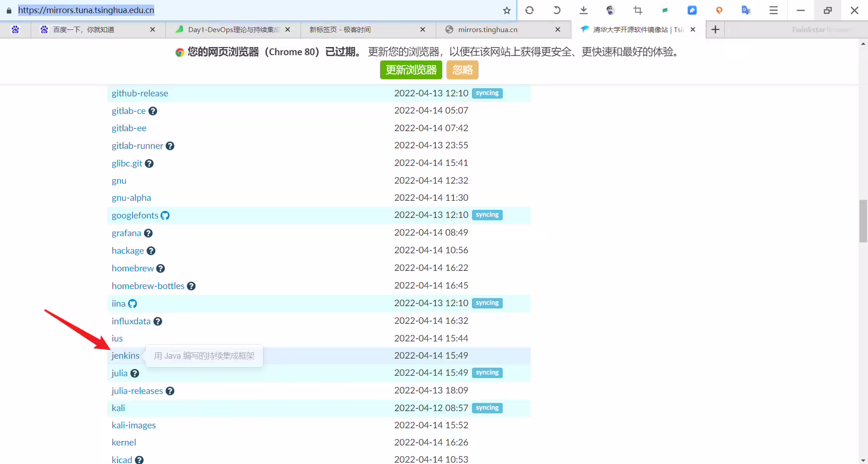
Task: Click the orange extension icon in toolbar
Action: (x=719, y=10)
